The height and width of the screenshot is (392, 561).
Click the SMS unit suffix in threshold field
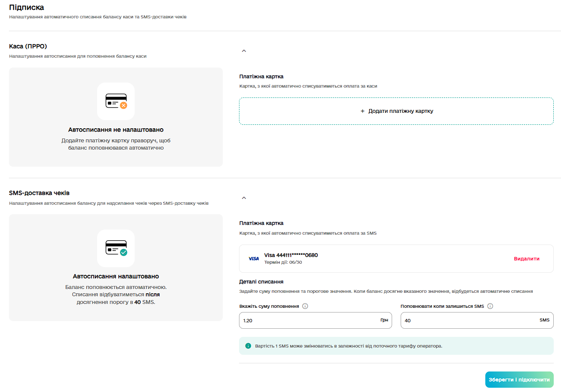544,320
